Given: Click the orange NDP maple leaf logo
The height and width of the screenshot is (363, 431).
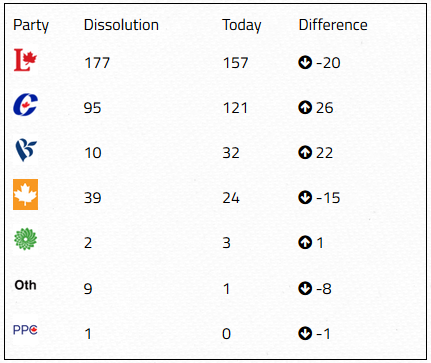Looking at the screenshot, I should (x=25, y=195).
